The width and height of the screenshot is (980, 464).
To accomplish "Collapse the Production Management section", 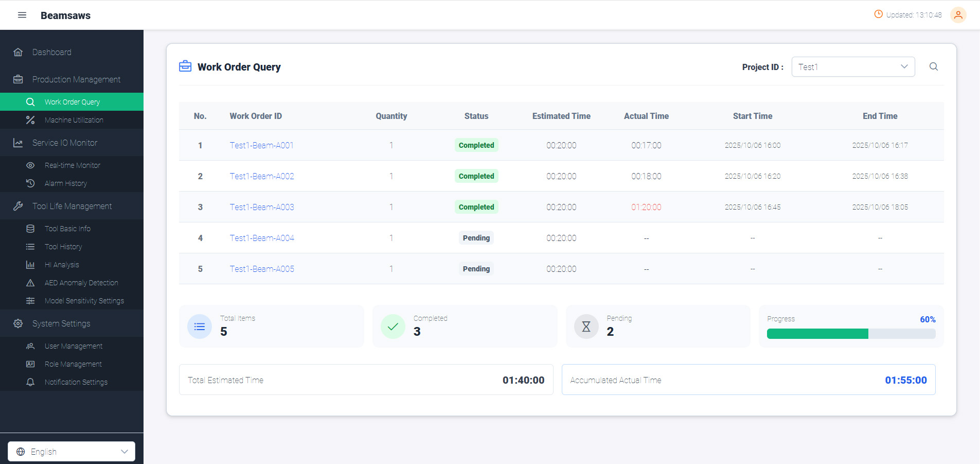I will (x=72, y=79).
